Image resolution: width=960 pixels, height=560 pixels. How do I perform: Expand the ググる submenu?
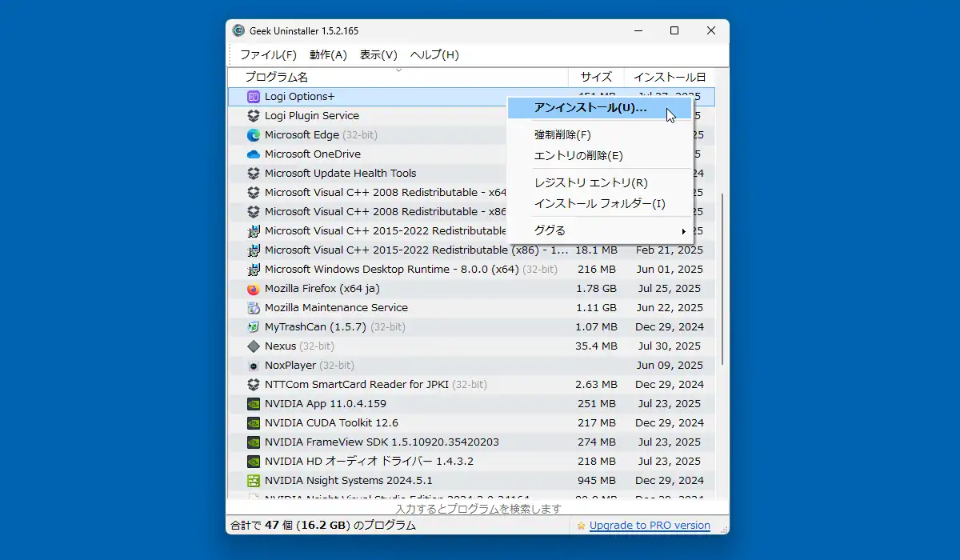[x=600, y=231]
